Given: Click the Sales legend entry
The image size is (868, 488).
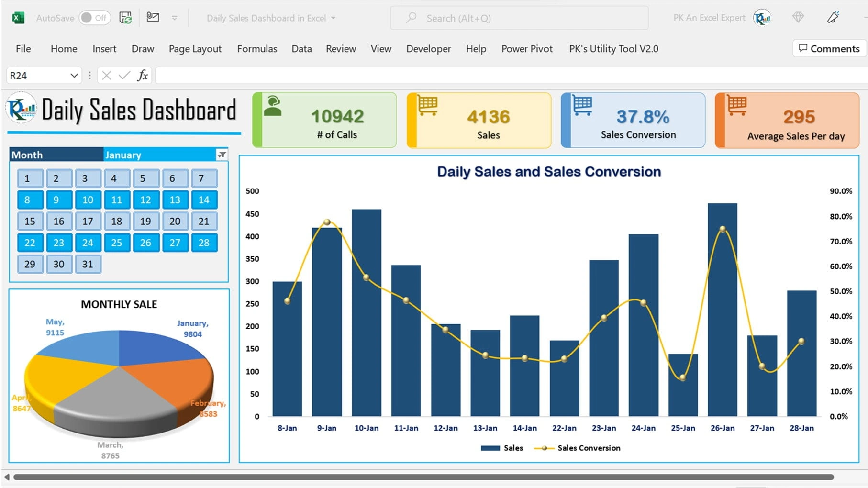Looking at the screenshot, I should click(502, 448).
